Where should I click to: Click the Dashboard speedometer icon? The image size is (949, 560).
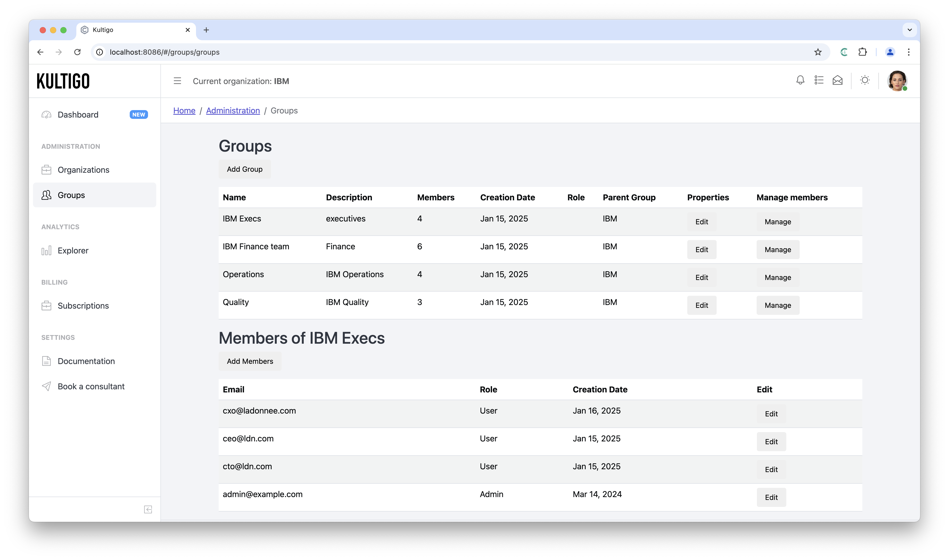(x=46, y=115)
